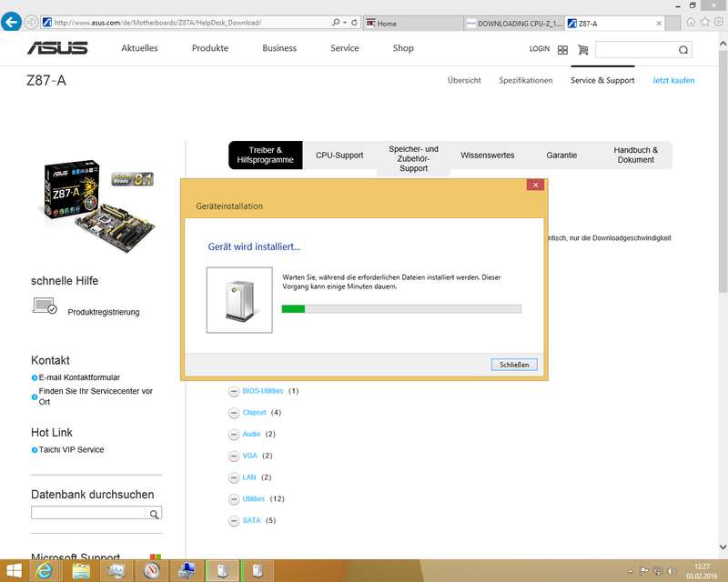Open the Windows Start button
The width and height of the screenshot is (728, 582).
[14, 570]
